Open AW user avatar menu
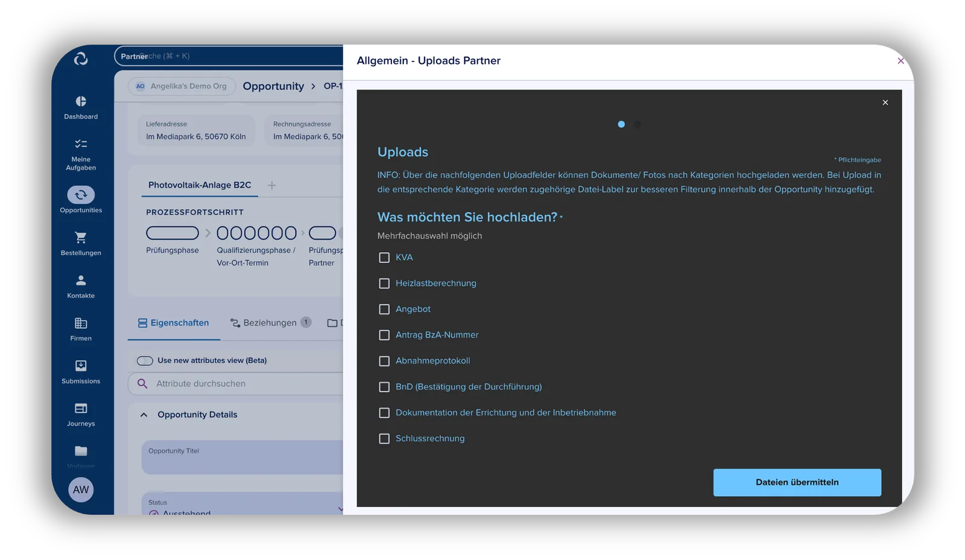965x560 pixels. tap(81, 489)
